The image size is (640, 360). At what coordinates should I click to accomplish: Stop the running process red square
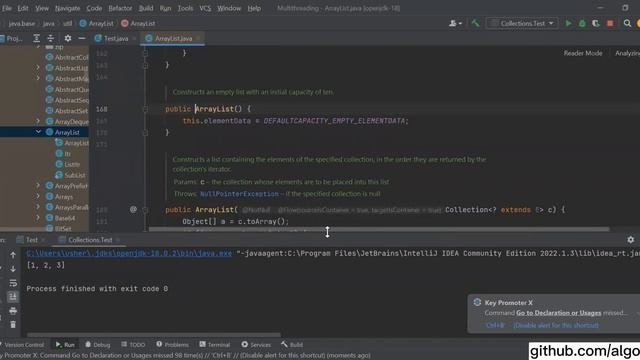pos(610,23)
